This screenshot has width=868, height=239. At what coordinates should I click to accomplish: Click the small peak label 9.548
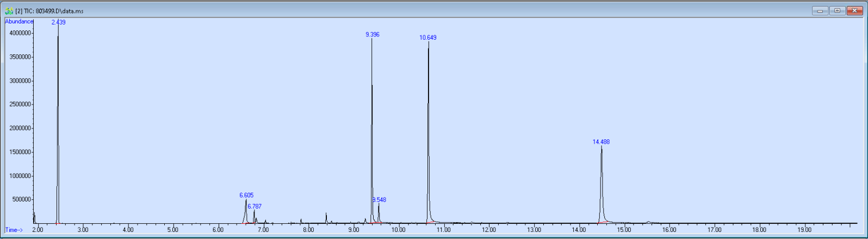click(x=379, y=200)
